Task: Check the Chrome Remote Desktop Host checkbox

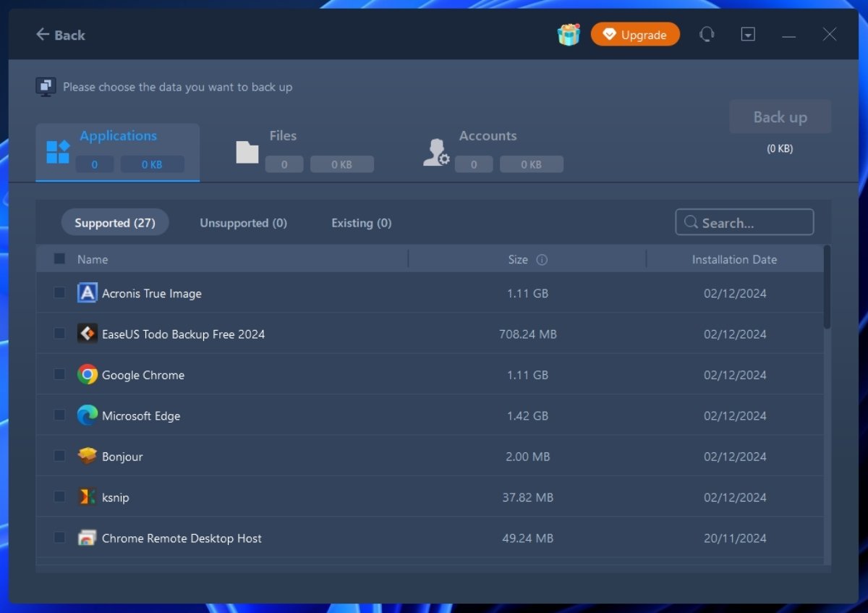Action: click(x=59, y=538)
